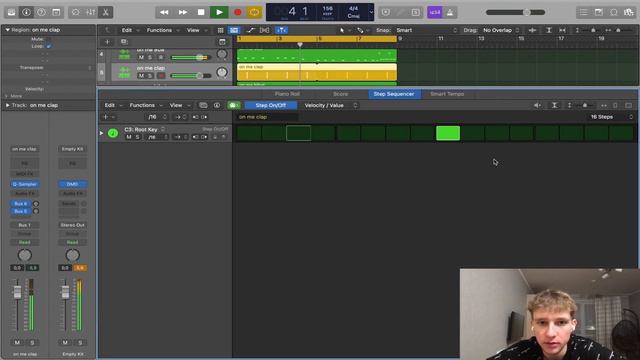Switch to the Score tab
Image resolution: width=640 pixels, height=360 pixels.
click(x=340, y=94)
